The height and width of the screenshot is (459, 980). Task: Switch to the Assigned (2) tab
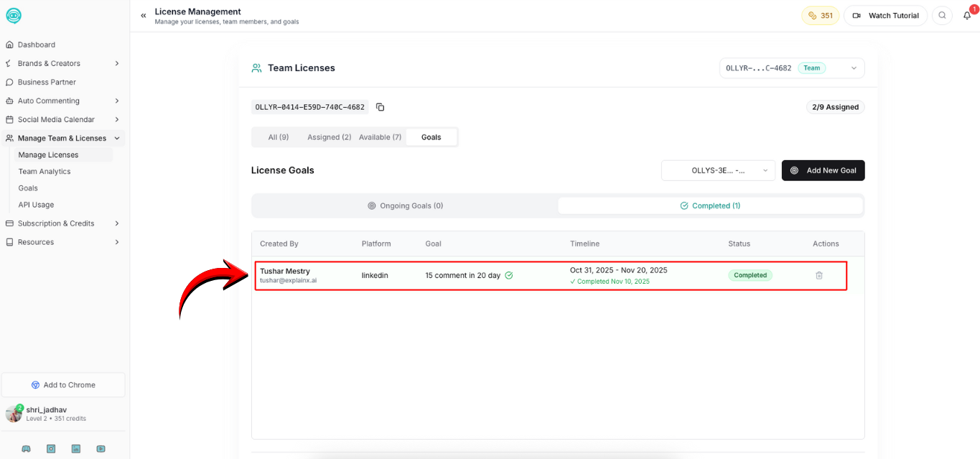(x=328, y=136)
